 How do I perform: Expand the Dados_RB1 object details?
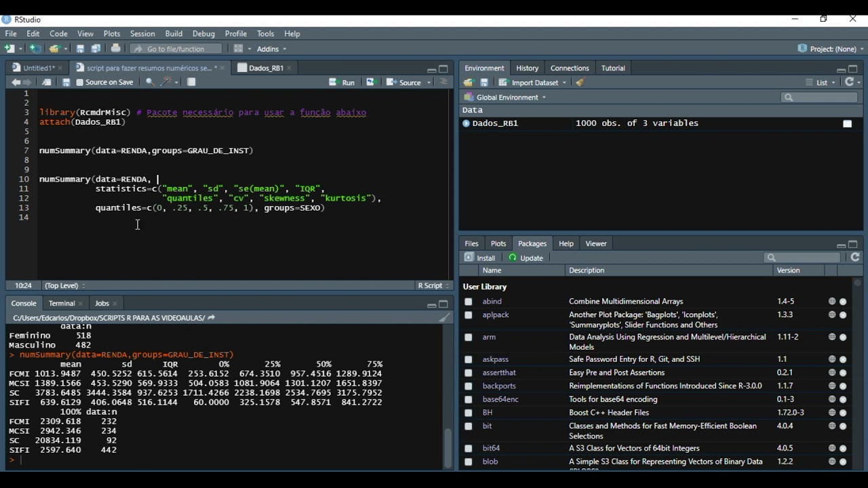coord(466,123)
